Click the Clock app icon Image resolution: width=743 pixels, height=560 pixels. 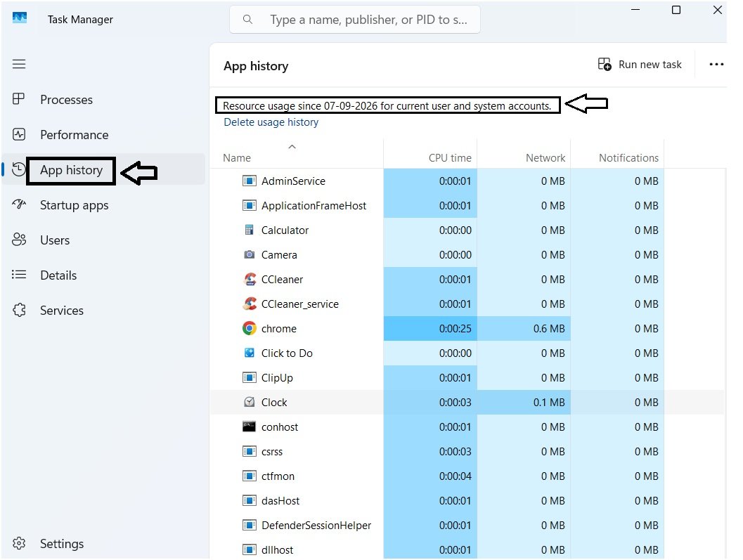pyautogui.click(x=250, y=402)
